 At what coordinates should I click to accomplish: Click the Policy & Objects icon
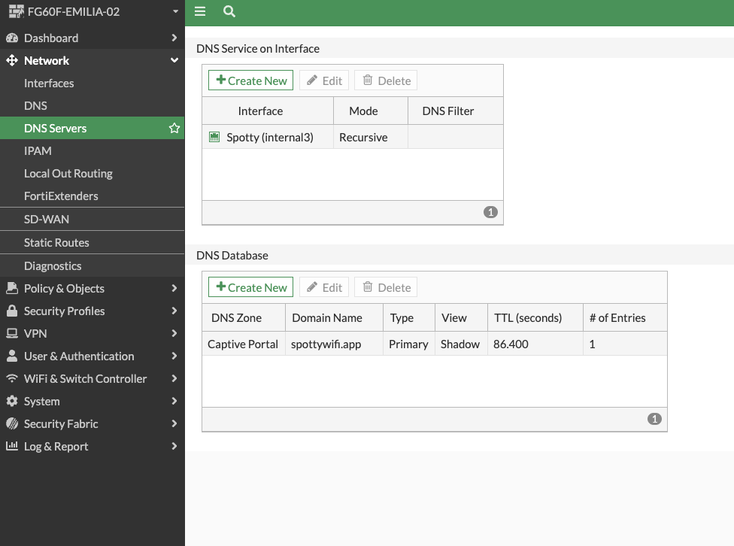pos(12,288)
